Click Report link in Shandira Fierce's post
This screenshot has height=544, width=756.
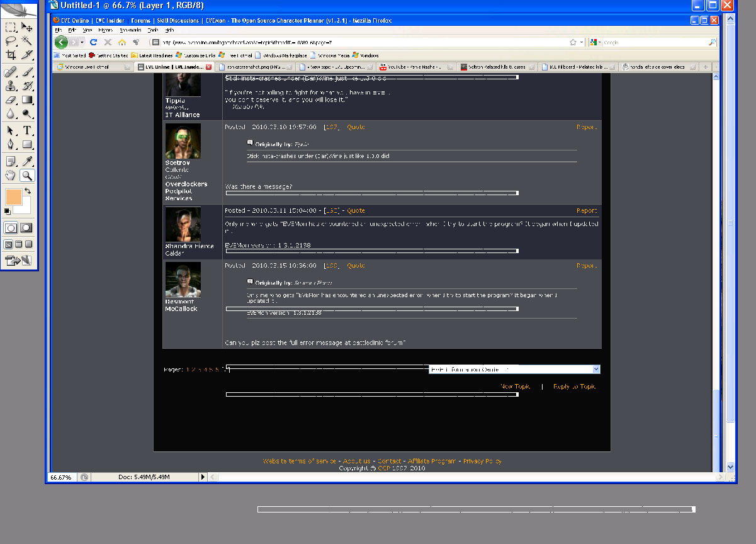tap(587, 211)
